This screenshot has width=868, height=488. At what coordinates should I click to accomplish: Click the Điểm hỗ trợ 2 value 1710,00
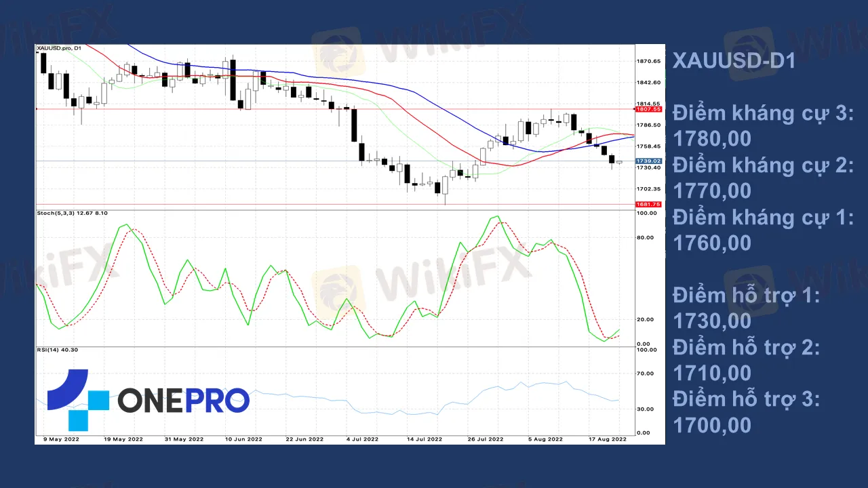(x=712, y=373)
